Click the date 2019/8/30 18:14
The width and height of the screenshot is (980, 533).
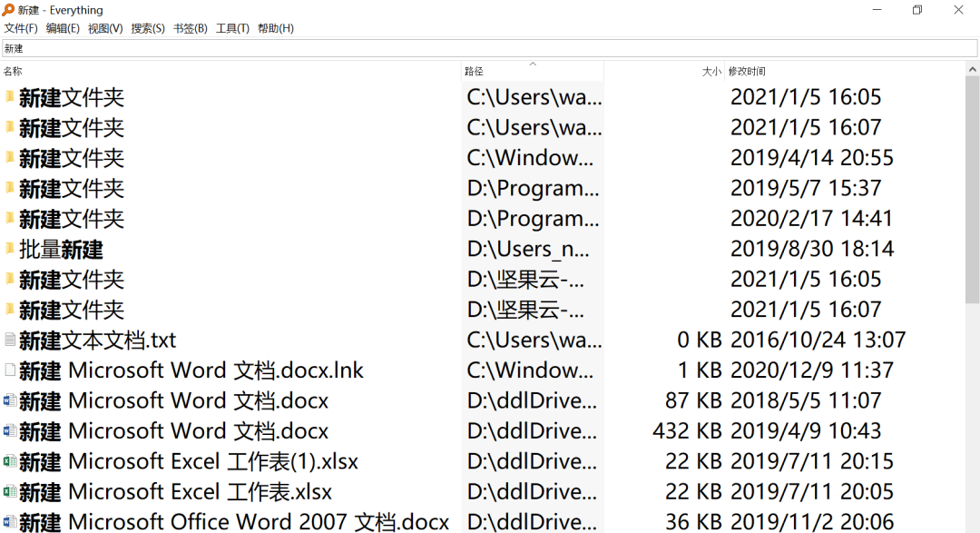pos(812,249)
